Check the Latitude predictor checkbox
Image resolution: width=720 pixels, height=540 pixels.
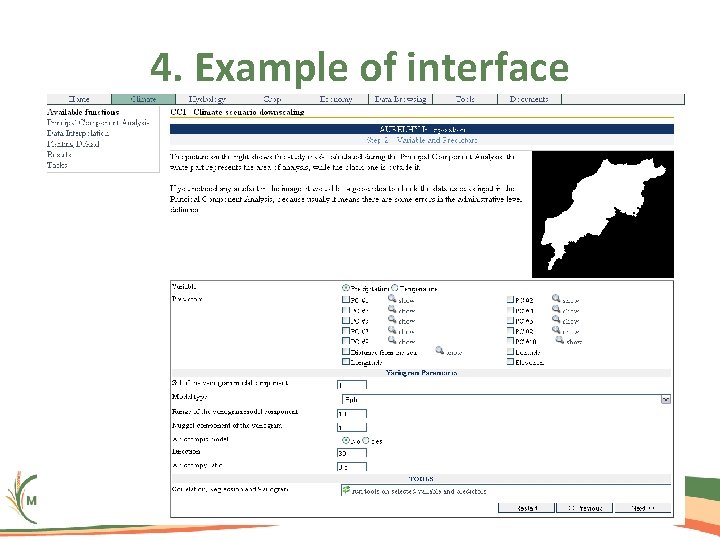click(x=510, y=352)
